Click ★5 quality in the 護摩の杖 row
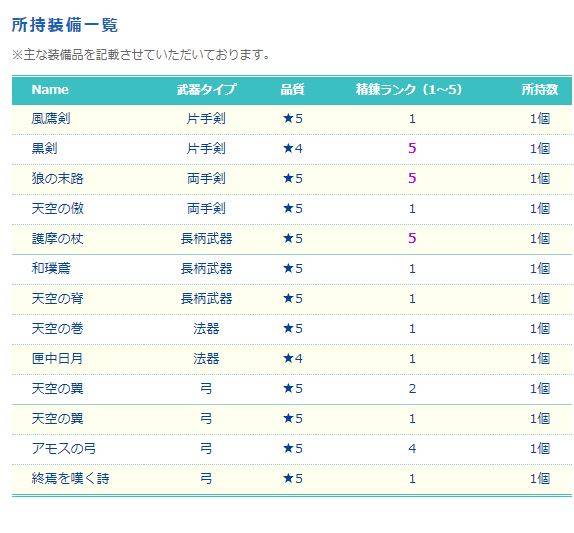 (x=292, y=239)
